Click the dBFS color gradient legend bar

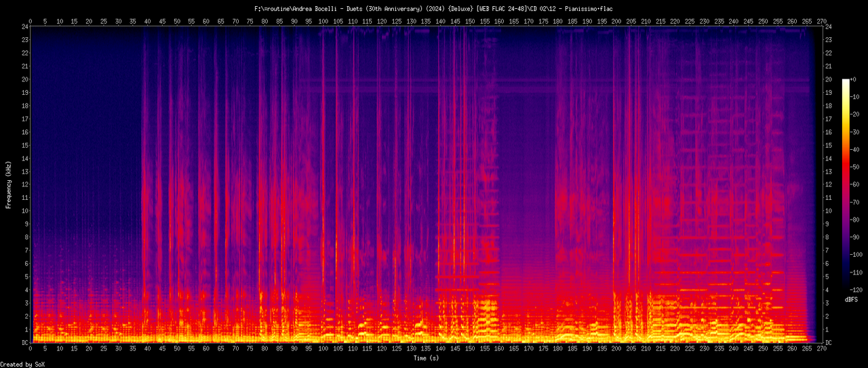845,184
